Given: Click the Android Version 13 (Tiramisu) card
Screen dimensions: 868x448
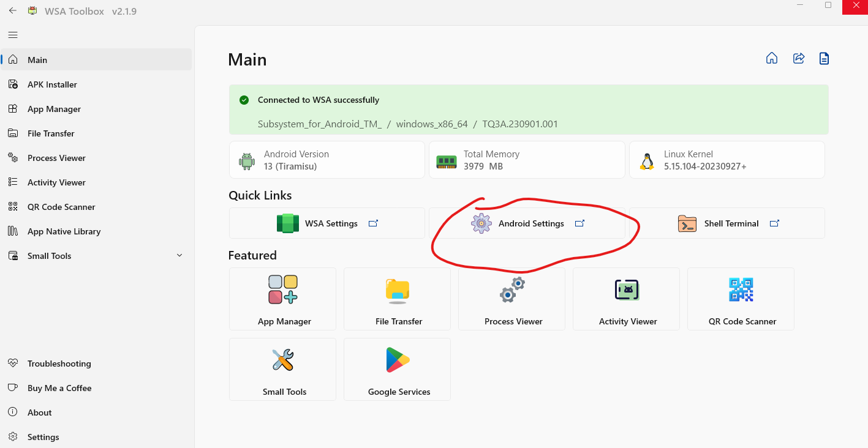Looking at the screenshot, I should (x=327, y=160).
